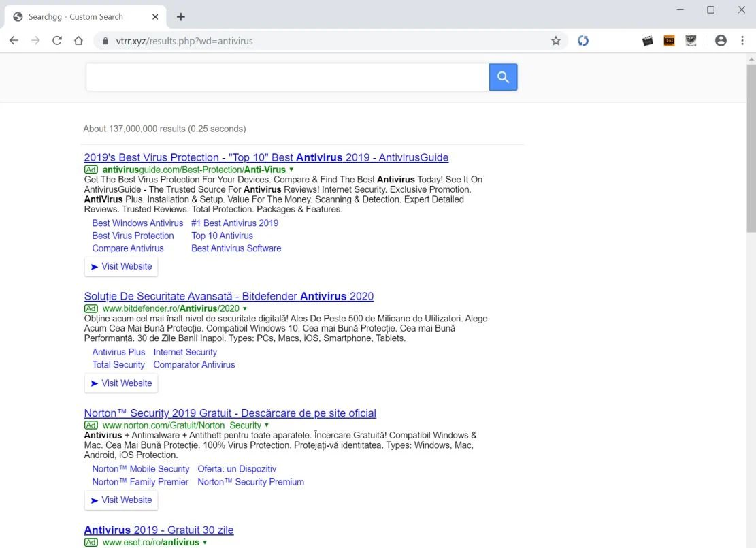The image size is (756, 548).
Task: Open Total Security sitelink
Action: point(118,365)
